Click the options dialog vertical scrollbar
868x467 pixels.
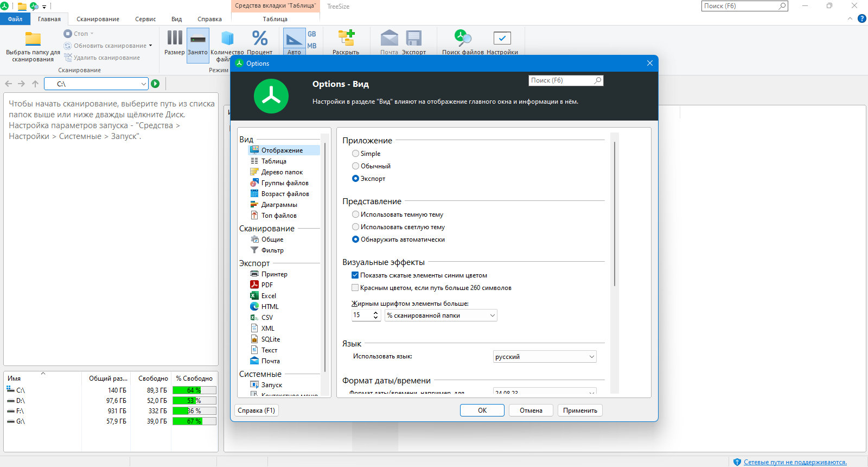pyautogui.click(x=614, y=213)
